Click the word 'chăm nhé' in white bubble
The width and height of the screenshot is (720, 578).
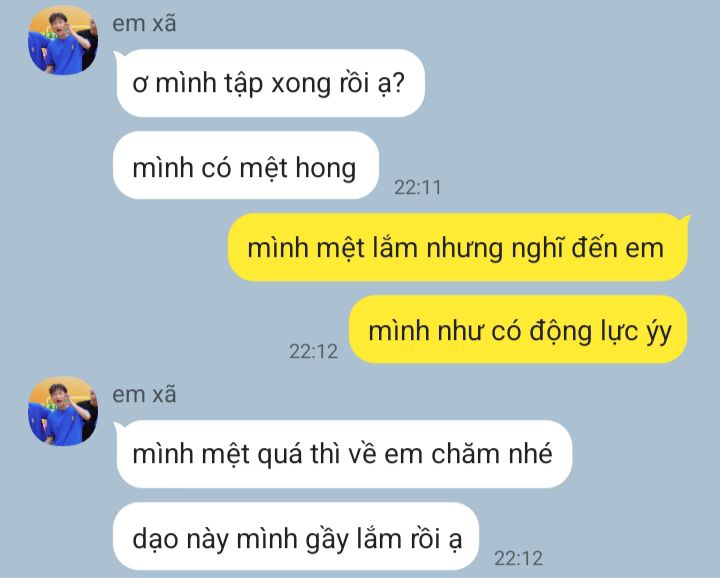click(x=491, y=454)
